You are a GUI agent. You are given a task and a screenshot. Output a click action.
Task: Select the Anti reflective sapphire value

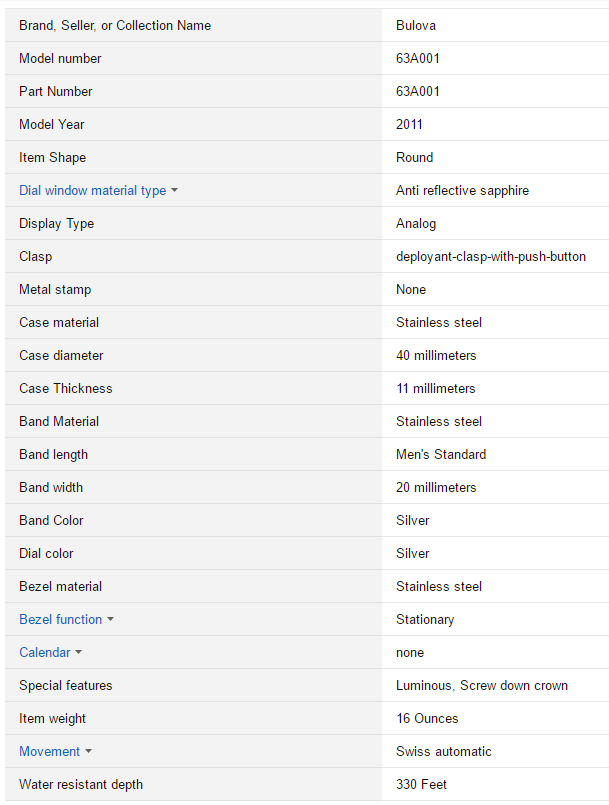[462, 190]
